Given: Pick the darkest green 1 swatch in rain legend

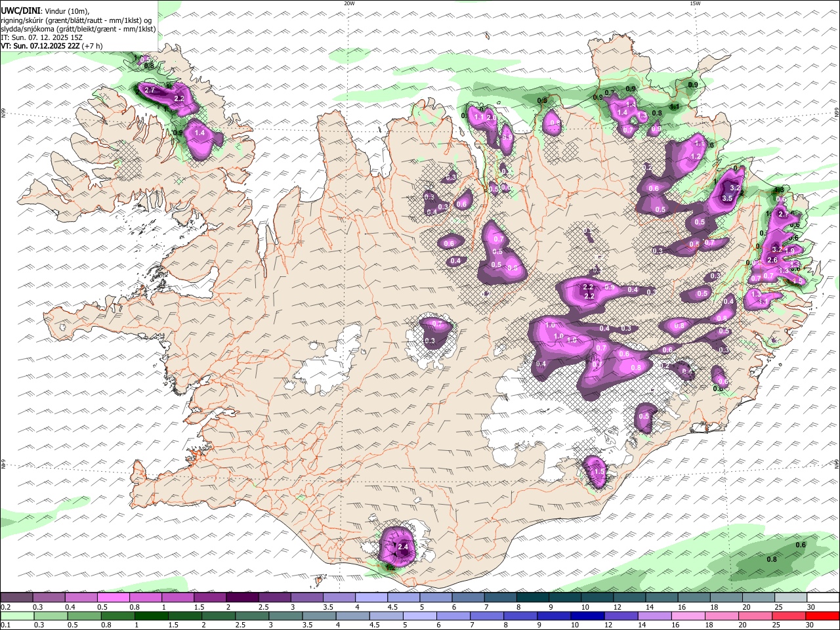Looking at the screenshot, I should [x=151, y=616].
